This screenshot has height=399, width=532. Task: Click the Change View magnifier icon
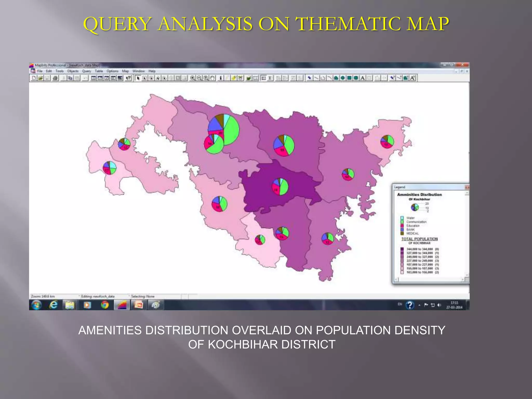206,78
